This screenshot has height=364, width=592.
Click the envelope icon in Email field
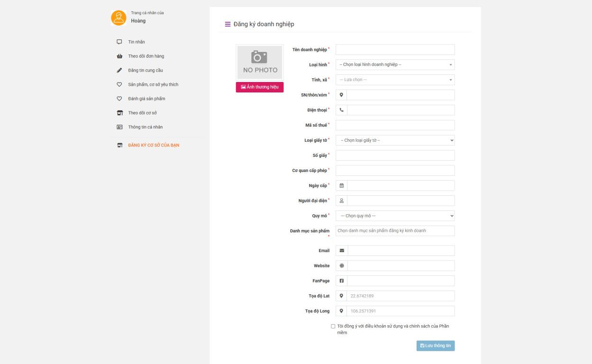pos(342,250)
